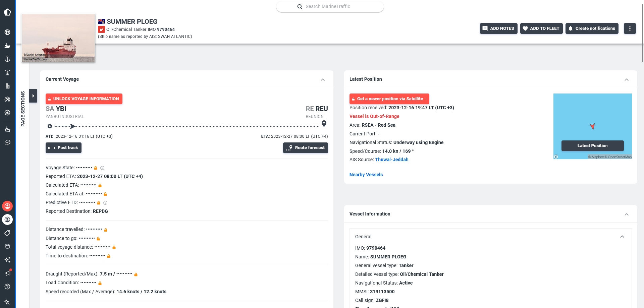Open the help question mark icon
The image size is (644, 308).
click(x=7, y=287)
